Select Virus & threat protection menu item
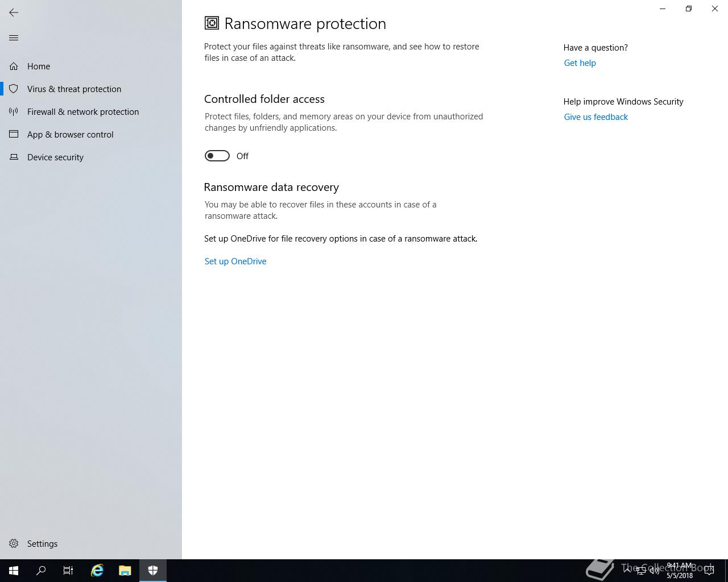This screenshot has width=728, height=582. [91, 89]
